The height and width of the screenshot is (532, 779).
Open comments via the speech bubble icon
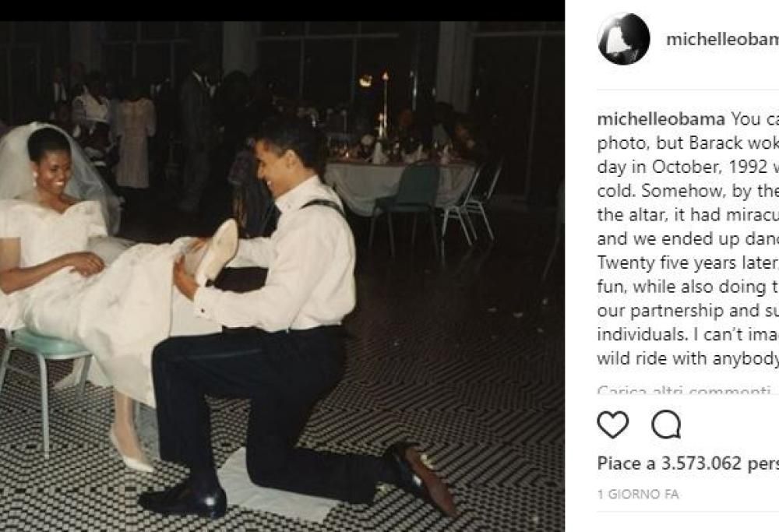[x=666, y=425]
